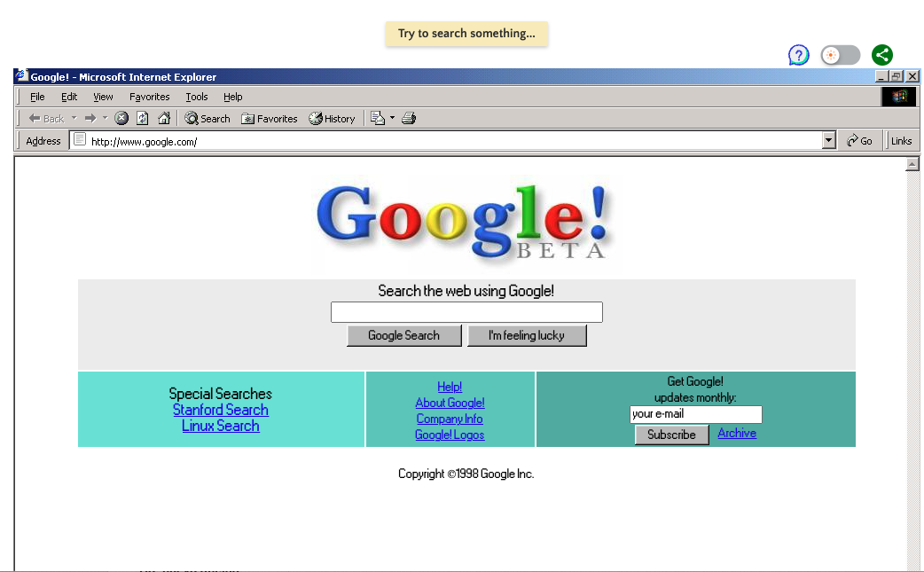
Task: Click the Subscribe button
Action: pyautogui.click(x=672, y=435)
